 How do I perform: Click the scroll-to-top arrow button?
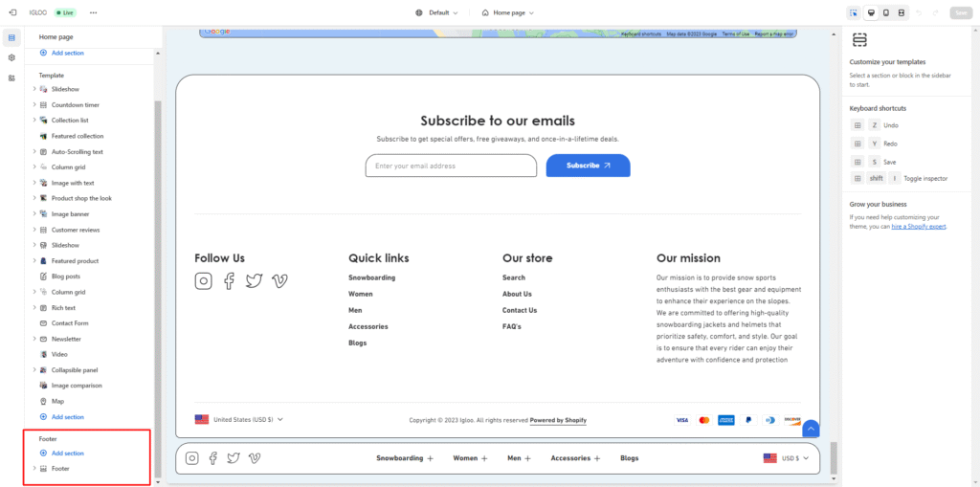click(811, 430)
